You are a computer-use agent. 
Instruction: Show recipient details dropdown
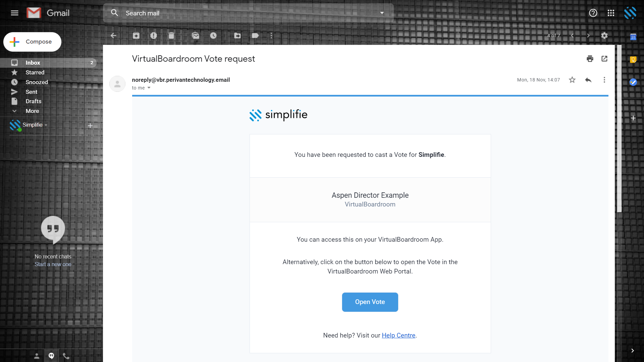pos(149,88)
